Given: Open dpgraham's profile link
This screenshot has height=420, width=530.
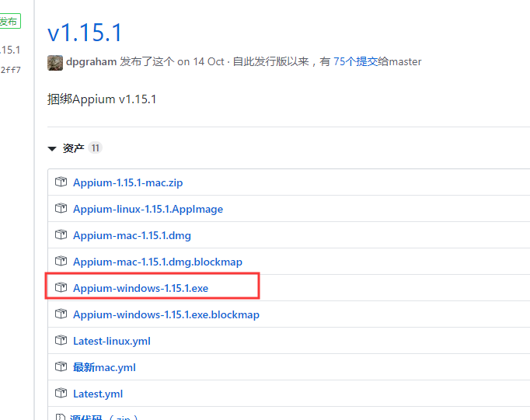Looking at the screenshot, I should coord(91,62).
